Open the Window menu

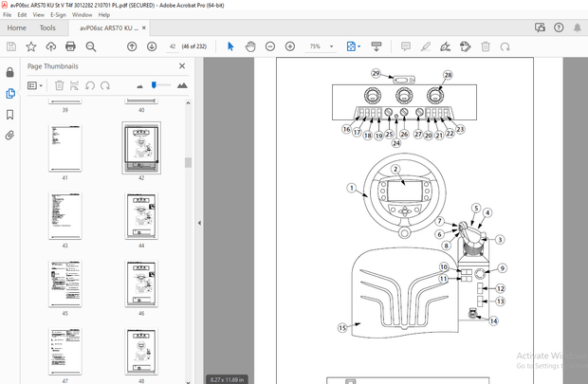click(x=83, y=14)
